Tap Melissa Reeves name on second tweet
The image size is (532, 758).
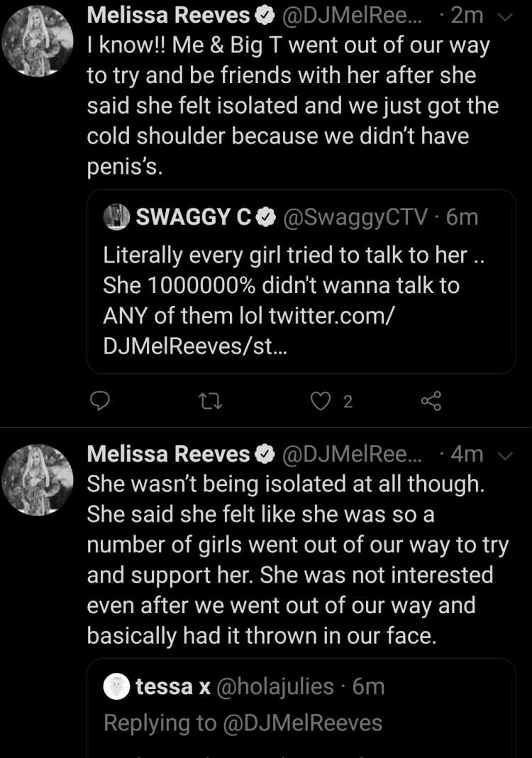tap(168, 454)
